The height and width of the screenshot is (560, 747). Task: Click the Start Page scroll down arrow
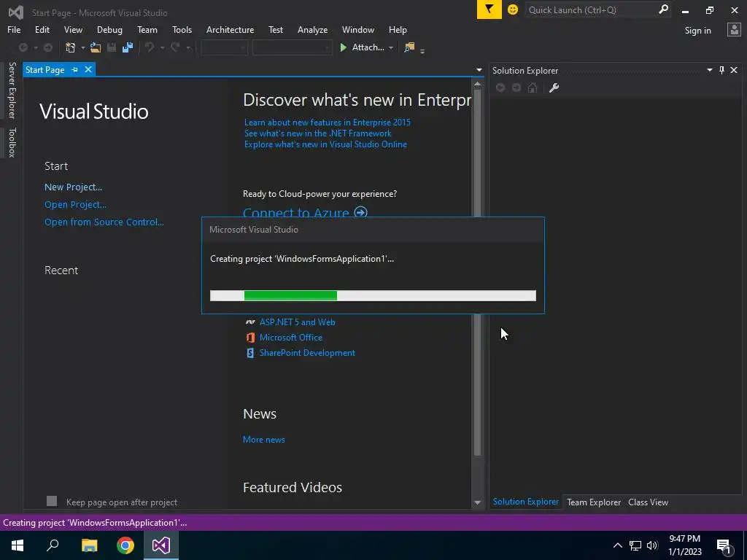click(477, 502)
